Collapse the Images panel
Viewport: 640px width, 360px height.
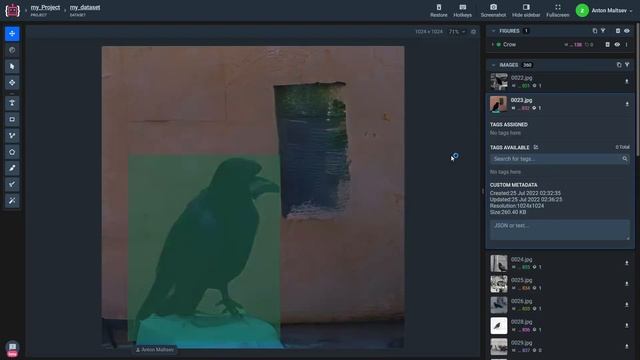tap(493, 65)
